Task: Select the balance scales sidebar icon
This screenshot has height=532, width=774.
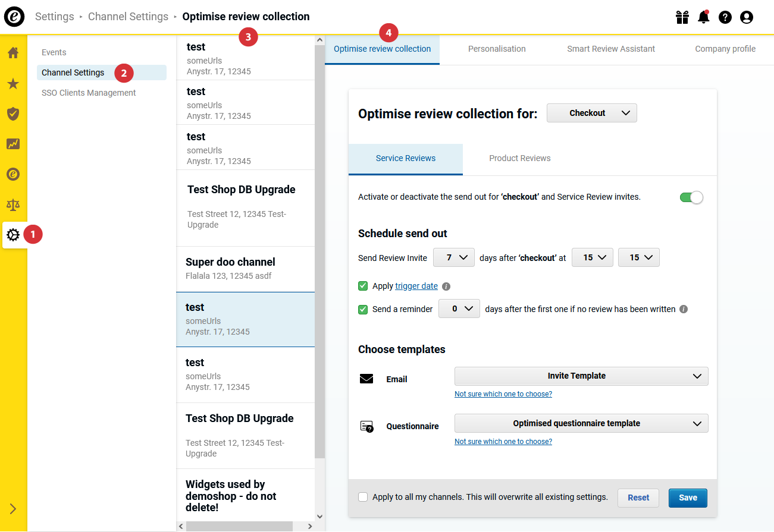Action: click(13, 205)
